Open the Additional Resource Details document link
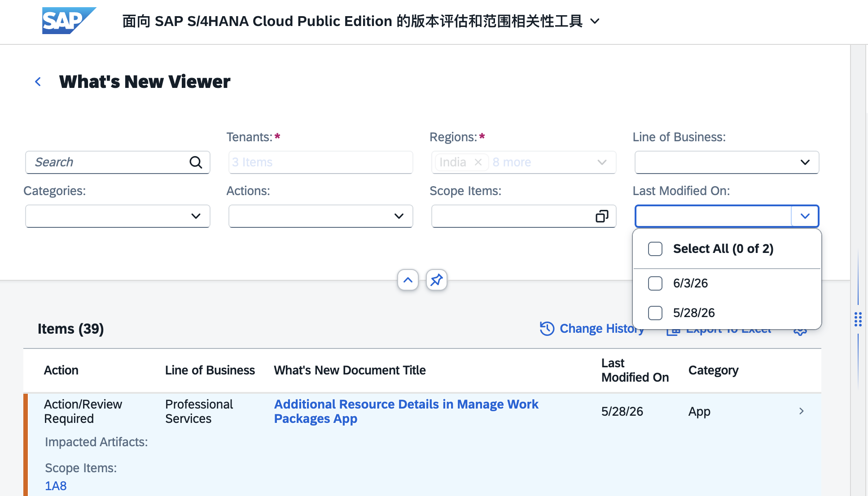Image resolution: width=868 pixels, height=496 pixels. click(x=406, y=412)
